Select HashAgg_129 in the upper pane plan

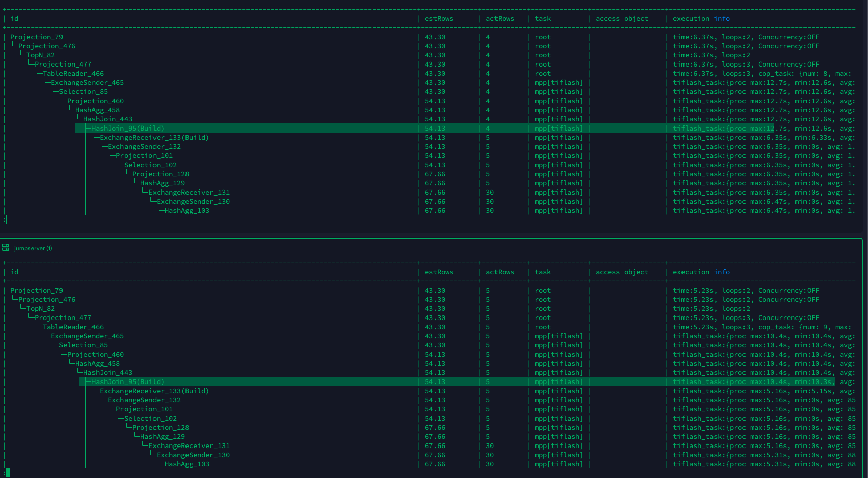tap(163, 183)
